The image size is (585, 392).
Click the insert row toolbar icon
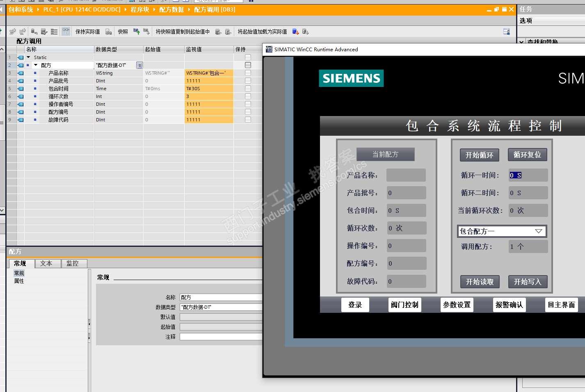pos(13,32)
